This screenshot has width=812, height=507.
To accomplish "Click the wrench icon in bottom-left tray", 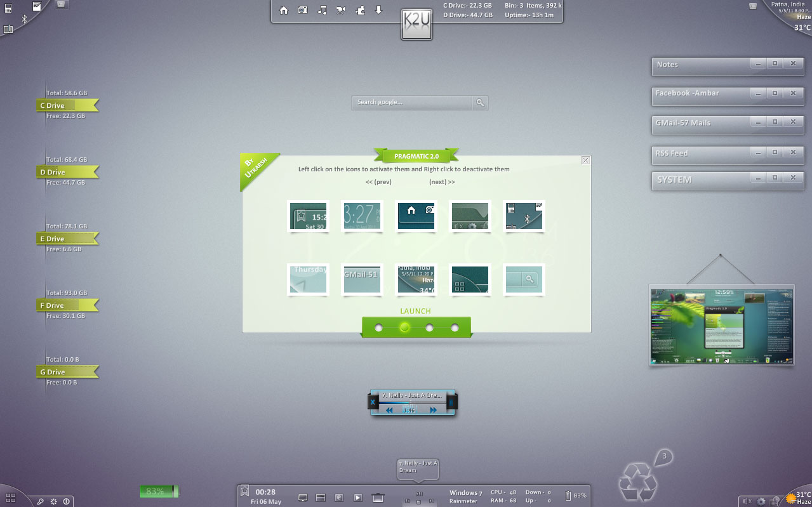I will coord(41,501).
